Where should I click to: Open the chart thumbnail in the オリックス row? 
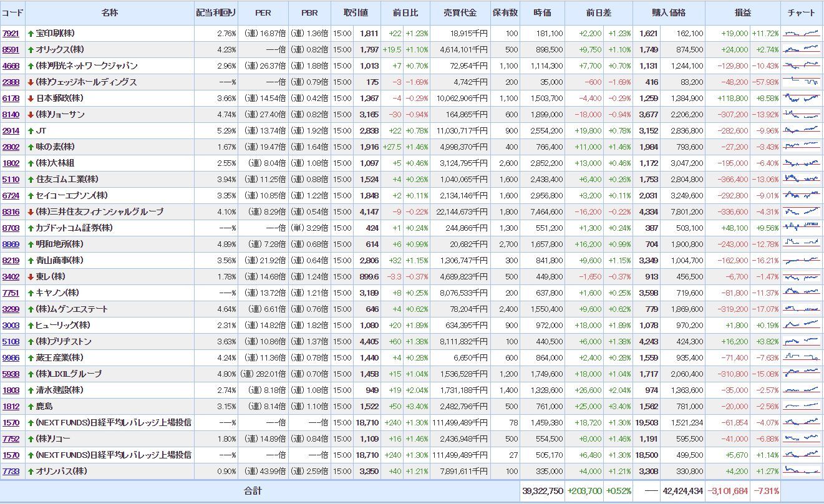click(x=802, y=49)
